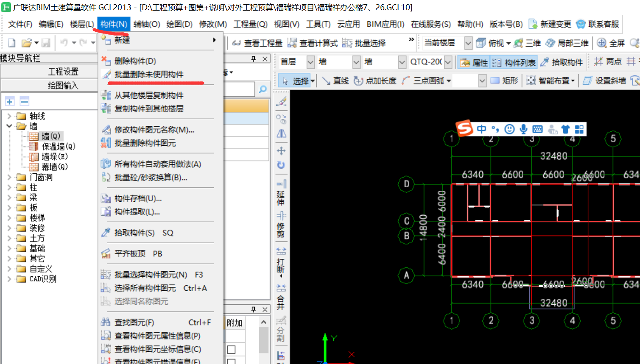Toggle the 构件列表 panel button
Image resolution: width=640 pixels, height=364 pixels.
514,62
